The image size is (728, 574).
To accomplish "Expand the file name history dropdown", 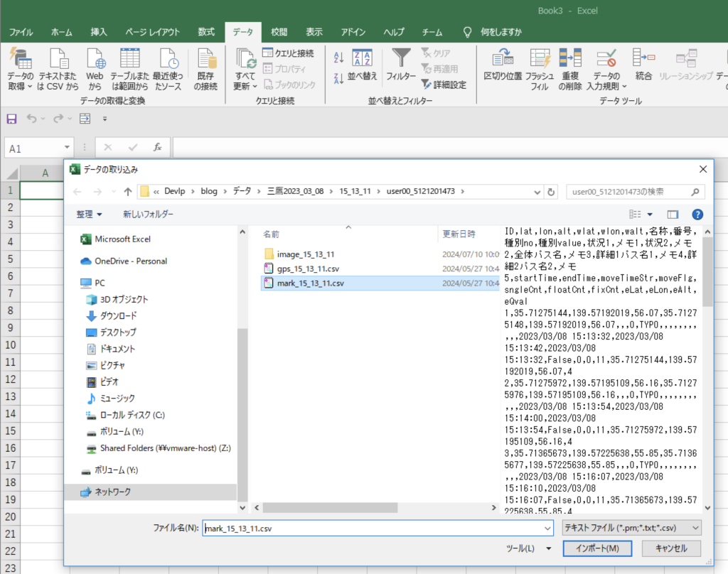I will pos(547,528).
